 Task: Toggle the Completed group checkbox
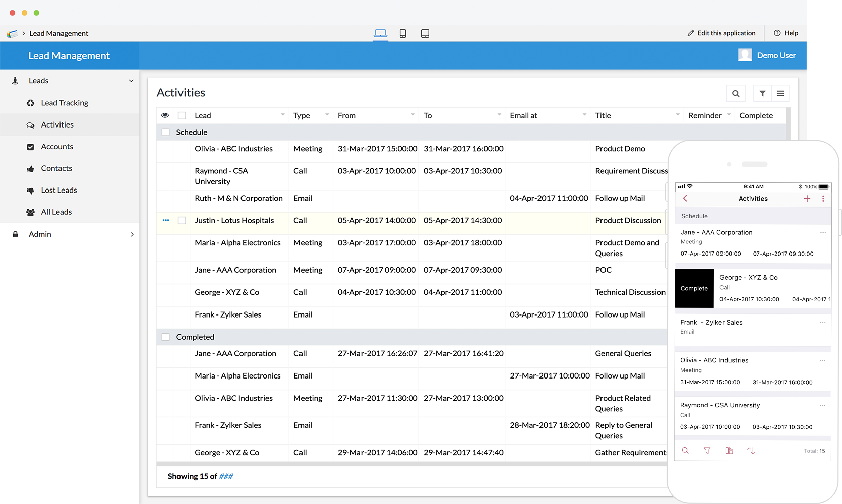(165, 337)
